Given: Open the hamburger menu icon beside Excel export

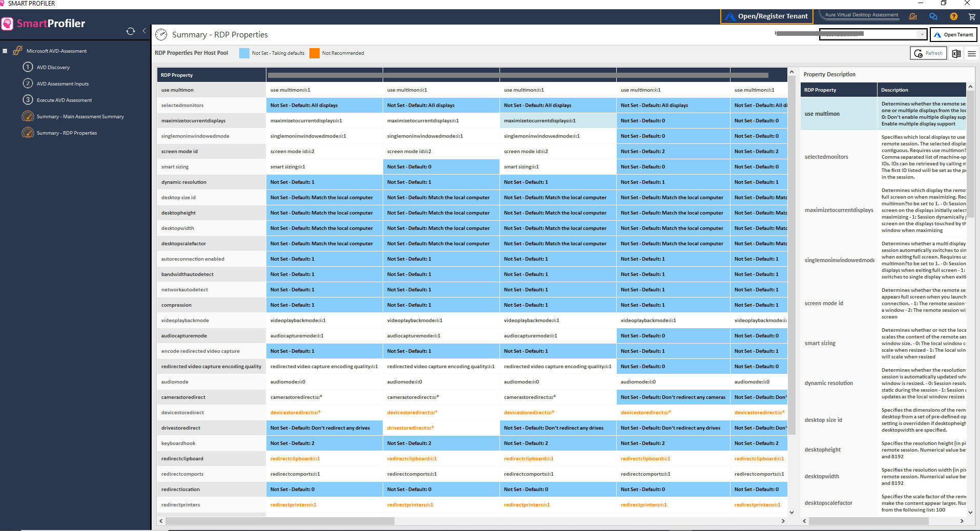Looking at the screenshot, I should (x=971, y=53).
